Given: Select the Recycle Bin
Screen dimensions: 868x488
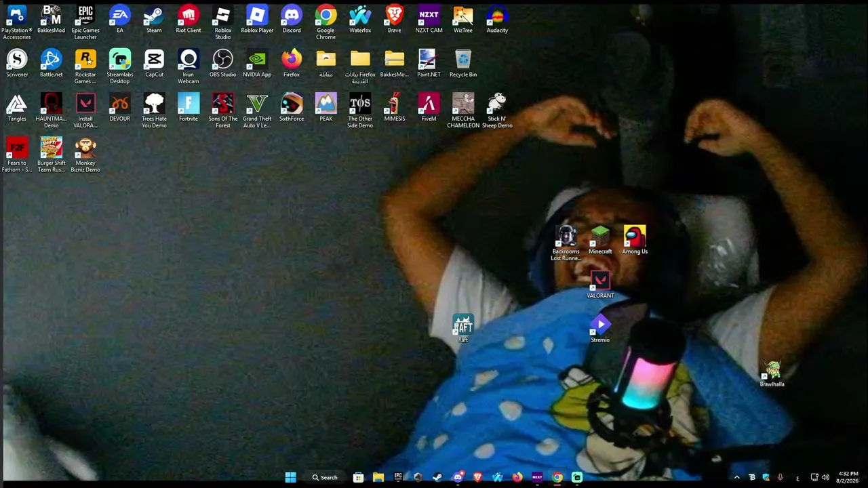Looking at the screenshot, I should tap(463, 64).
